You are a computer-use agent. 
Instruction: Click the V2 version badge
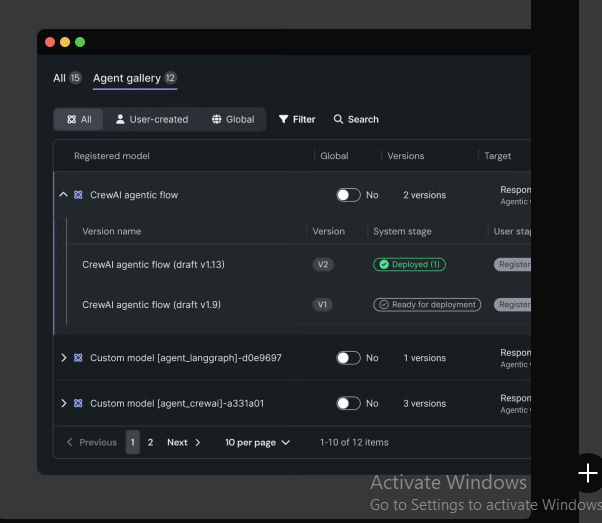[x=323, y=264]
